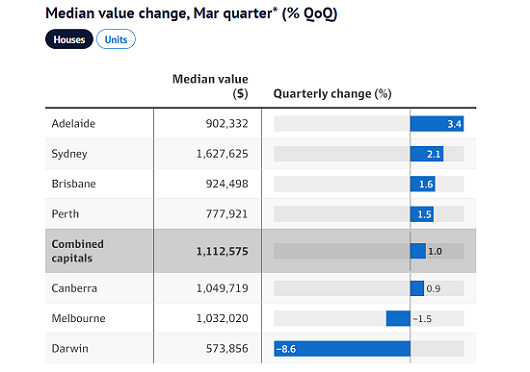Click the Quarterly change column header
Screen dimensions: 530x372
pos(332,94)
